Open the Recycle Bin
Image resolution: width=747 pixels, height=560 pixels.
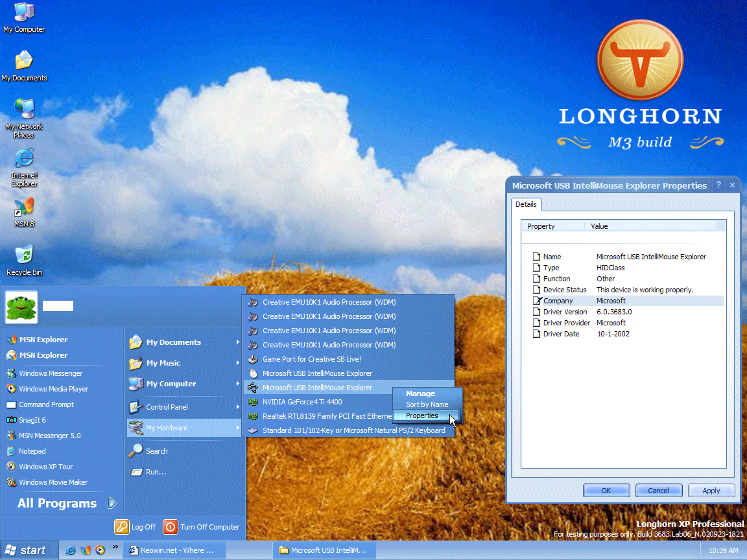[x=24, y=256]
